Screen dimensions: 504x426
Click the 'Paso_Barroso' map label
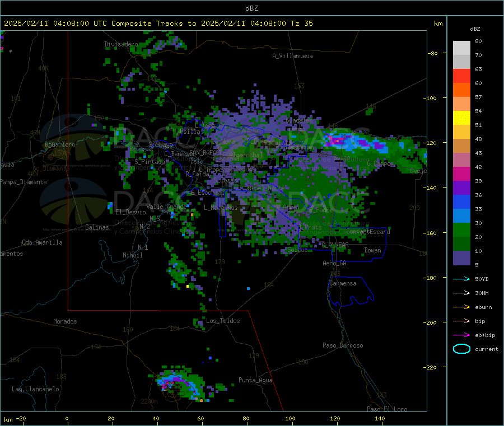(343, 345)
